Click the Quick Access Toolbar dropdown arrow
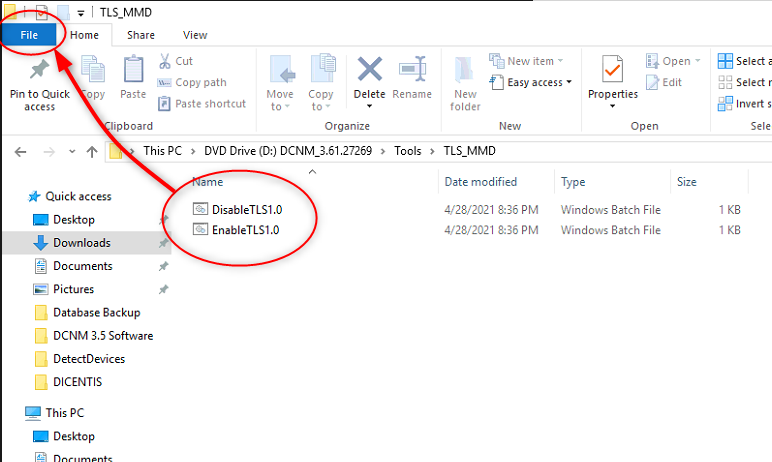The height and width of the screenshot is (462, 772). (81, 13)
